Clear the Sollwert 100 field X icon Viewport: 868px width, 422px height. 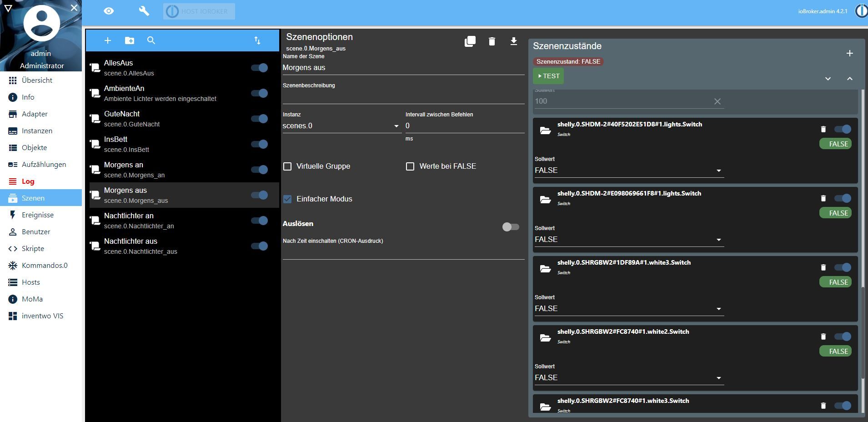pos(717,101)
